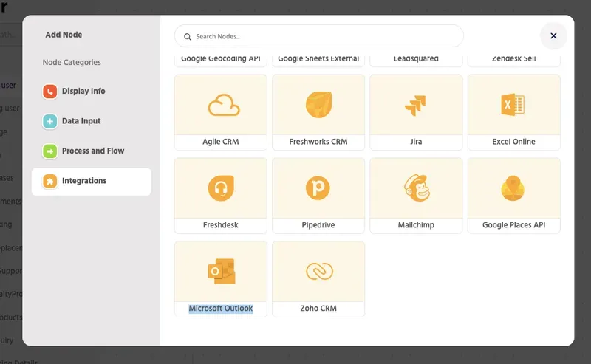Click the Integrations puzzle icon
The height and width of the screenshot is (364, 591).
[x=49, y=181]
